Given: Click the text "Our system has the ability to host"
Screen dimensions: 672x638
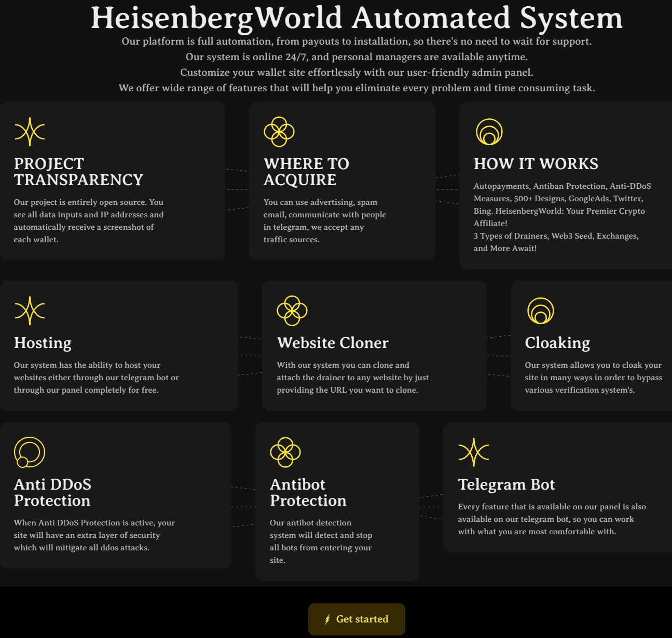Looking at the screenshot, I should pos(97,378).
